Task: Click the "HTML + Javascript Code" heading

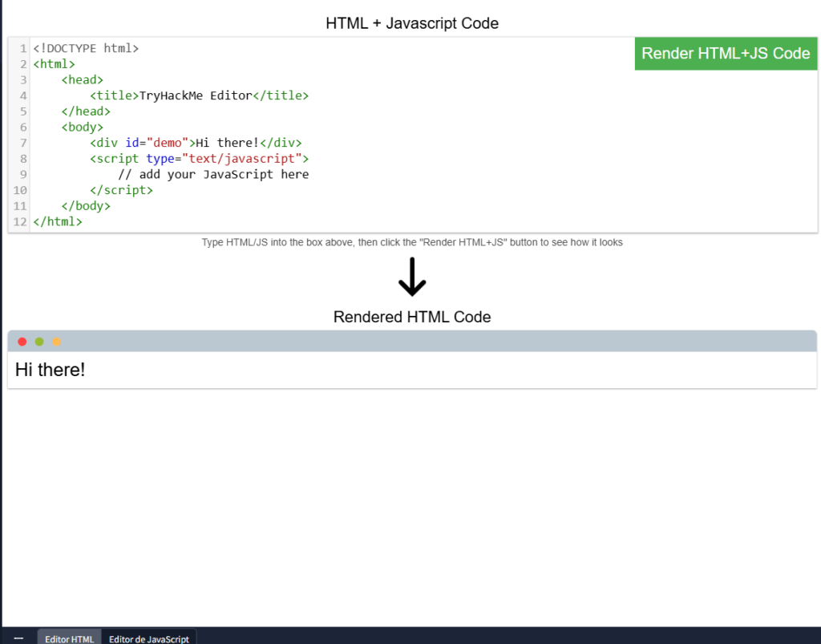Action: [x=412, y=23]
